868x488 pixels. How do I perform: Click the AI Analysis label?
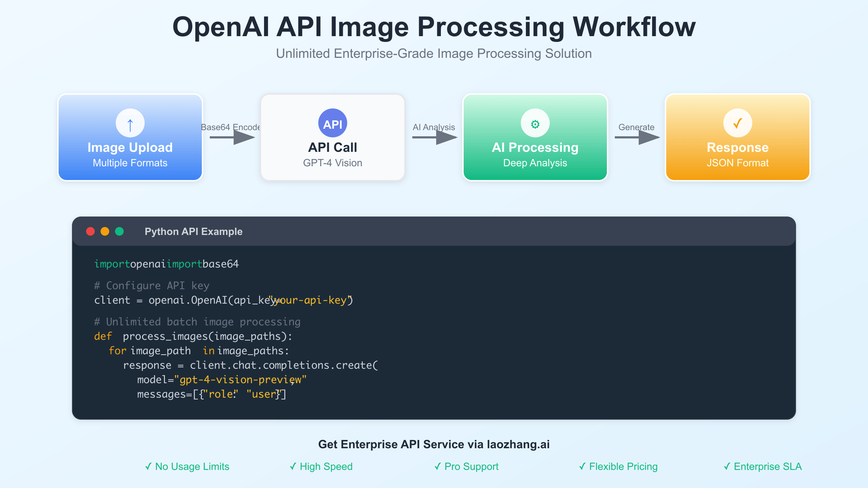[x=434, y=127]
